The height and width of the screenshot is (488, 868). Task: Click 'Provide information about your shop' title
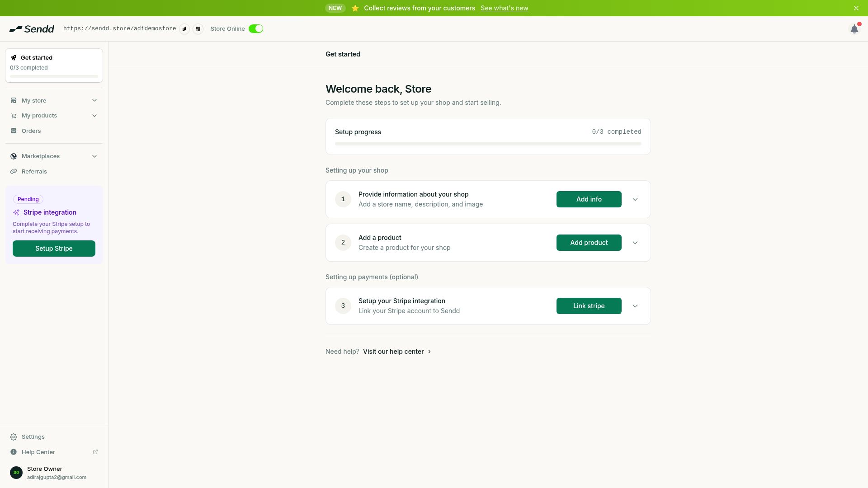[x=413, y=194]
